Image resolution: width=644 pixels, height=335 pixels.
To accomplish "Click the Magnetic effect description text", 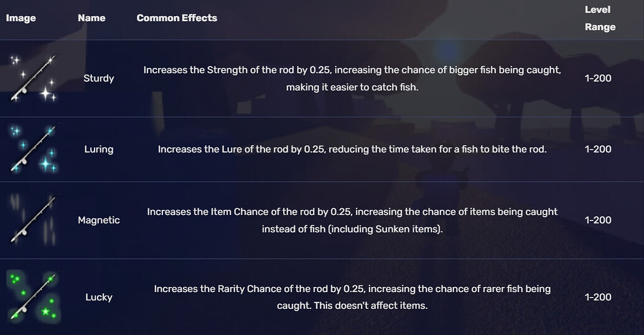I will [x=352, y=220].
